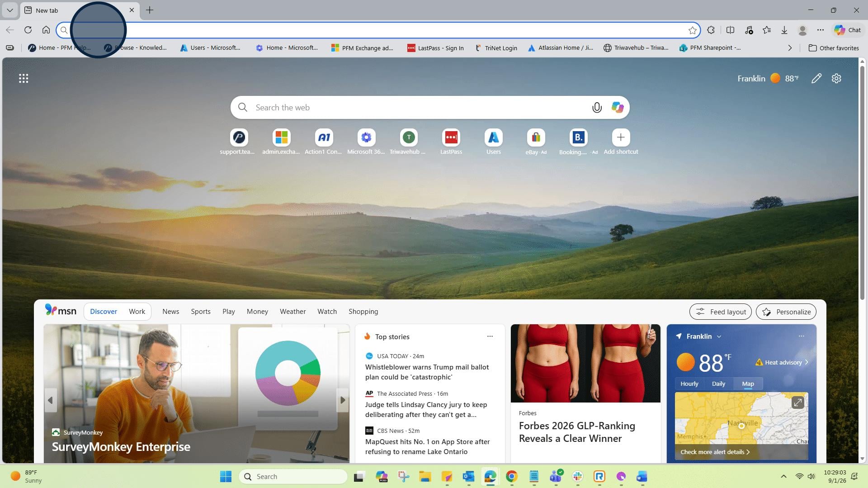Select the Discover feed toggle
Screen dimensions: 868x488
tap(104, 312)
